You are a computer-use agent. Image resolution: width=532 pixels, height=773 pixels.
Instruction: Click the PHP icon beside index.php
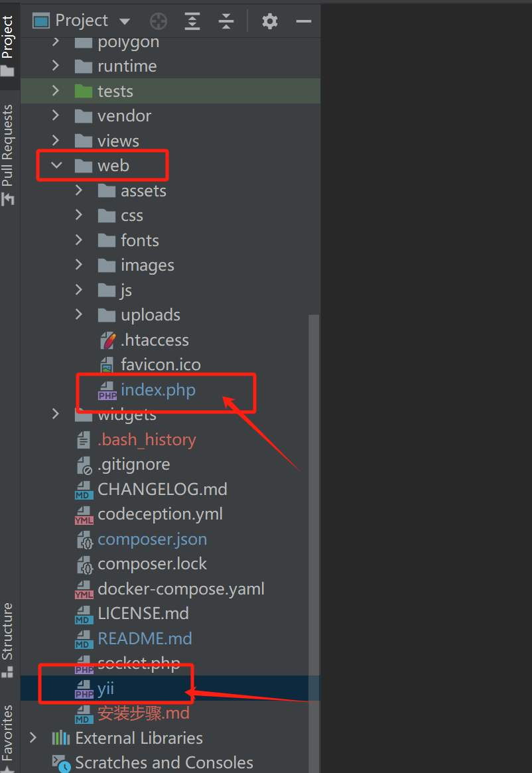click(107, 389)
